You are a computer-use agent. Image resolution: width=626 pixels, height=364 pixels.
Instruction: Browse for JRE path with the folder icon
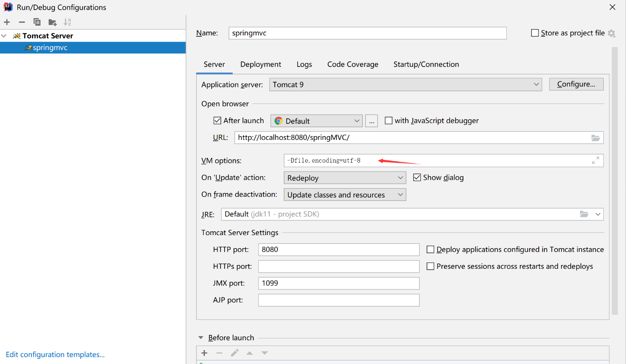point(584,214)
